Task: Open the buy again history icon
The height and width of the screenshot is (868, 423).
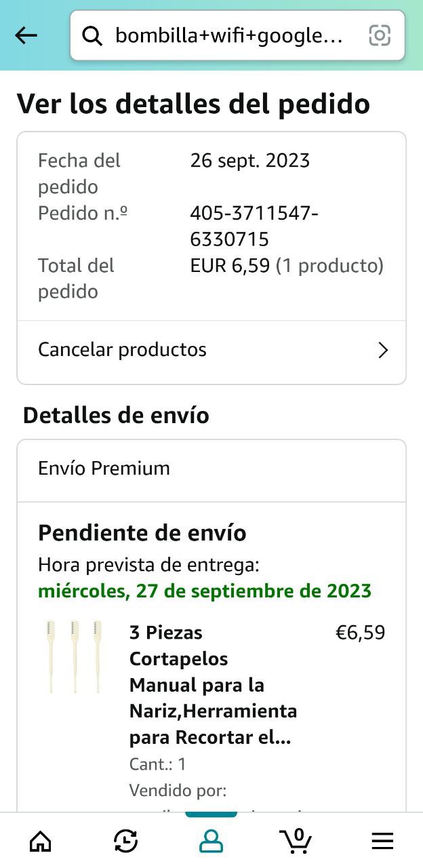Action: click(x=126, y=842)
